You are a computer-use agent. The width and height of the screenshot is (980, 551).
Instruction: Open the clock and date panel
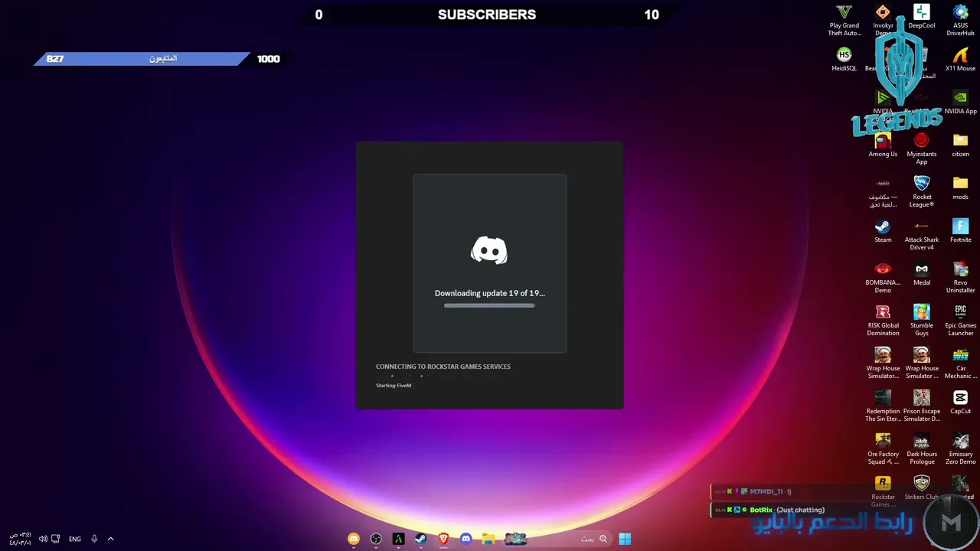(21, 539)
